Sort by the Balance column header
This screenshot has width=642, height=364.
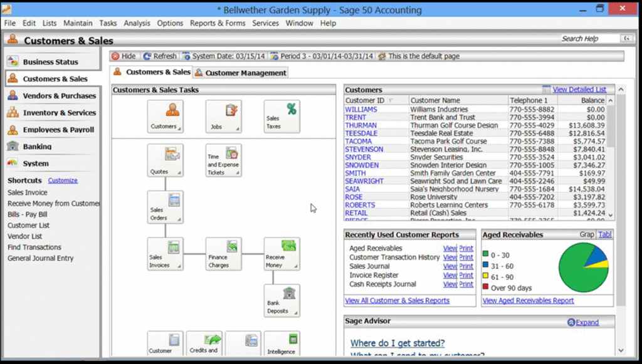pos(582,100)
